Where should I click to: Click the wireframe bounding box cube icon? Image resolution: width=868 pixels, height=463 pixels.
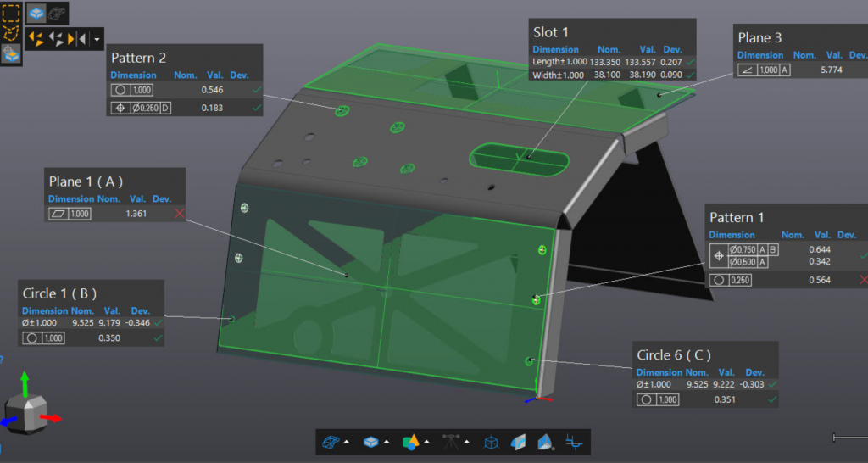[x=491, y=442]
